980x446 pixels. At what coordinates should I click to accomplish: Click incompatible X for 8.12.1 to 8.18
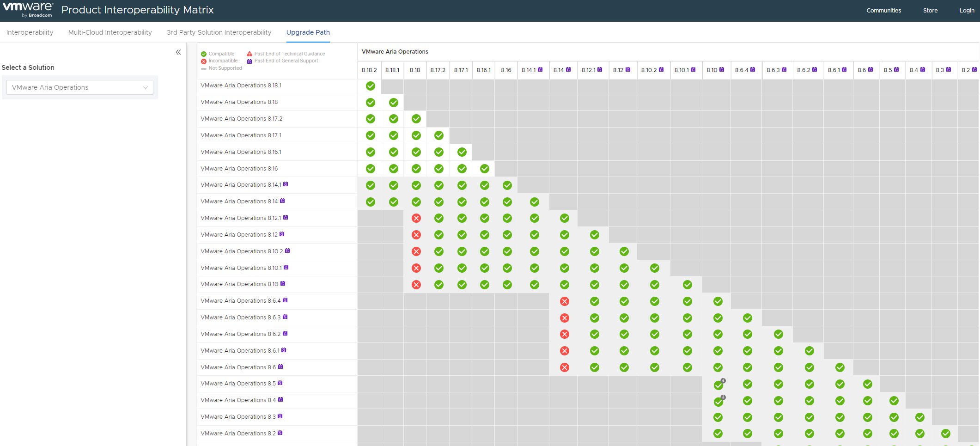pyautogui.click(x=416, y=218)
